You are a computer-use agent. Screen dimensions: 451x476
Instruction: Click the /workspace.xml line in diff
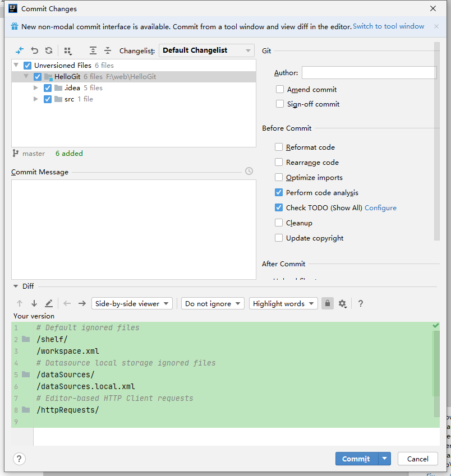pyautogui.click(x=68, y=351)
